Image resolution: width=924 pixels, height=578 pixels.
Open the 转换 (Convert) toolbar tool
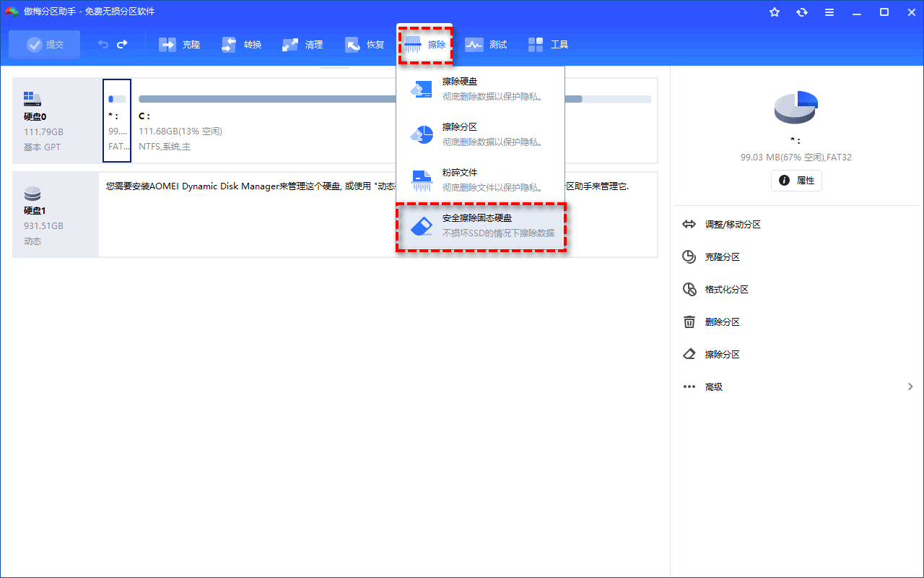pyautogui.click(x=242, y=45)
